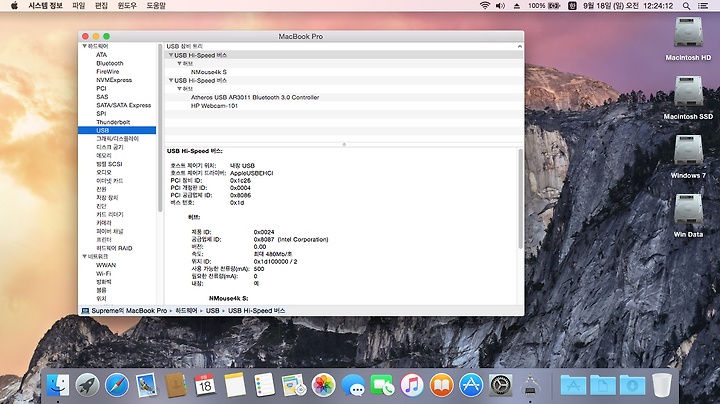The image size is (720, 404).
Task: Open Finder from the Dock
Action: tap(58, 385)
